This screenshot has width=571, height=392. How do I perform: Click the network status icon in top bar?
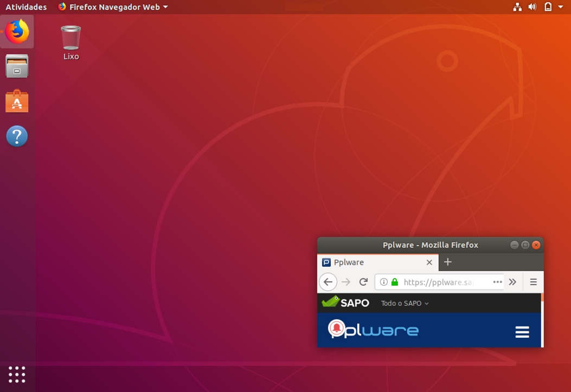pos(517,7)
